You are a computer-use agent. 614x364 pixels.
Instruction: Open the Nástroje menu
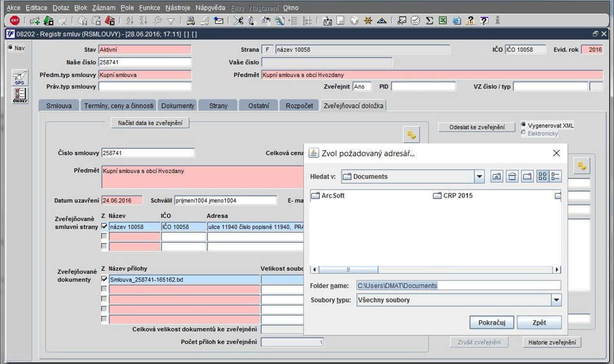click(178, 8)
